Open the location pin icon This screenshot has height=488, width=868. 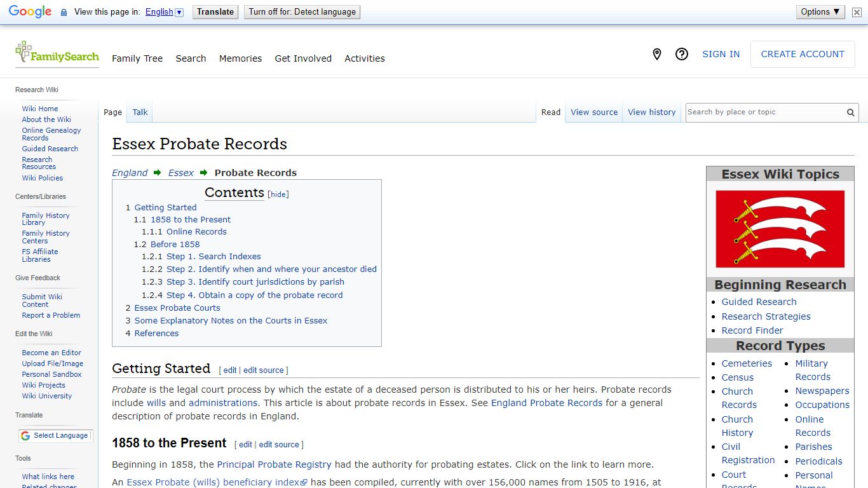click(x=657, y=55)
